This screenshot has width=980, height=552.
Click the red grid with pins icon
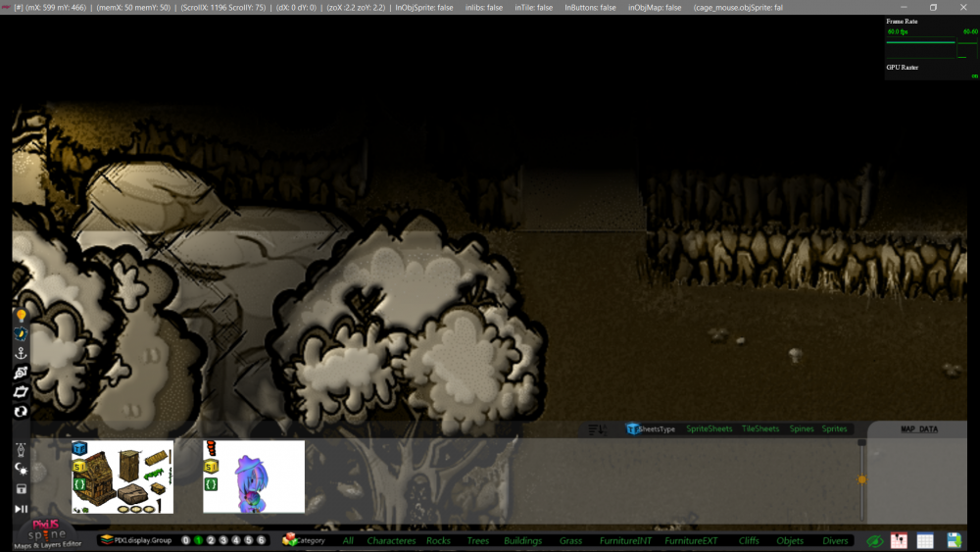899,540
